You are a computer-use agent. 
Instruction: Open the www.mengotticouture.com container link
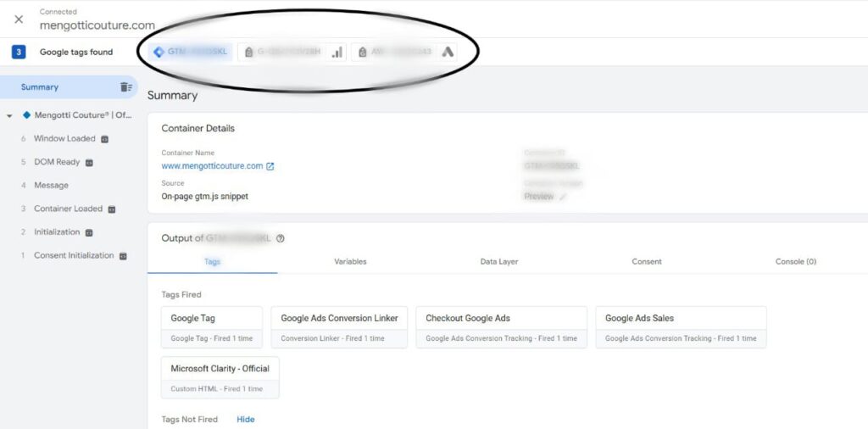tap(212, 165)
